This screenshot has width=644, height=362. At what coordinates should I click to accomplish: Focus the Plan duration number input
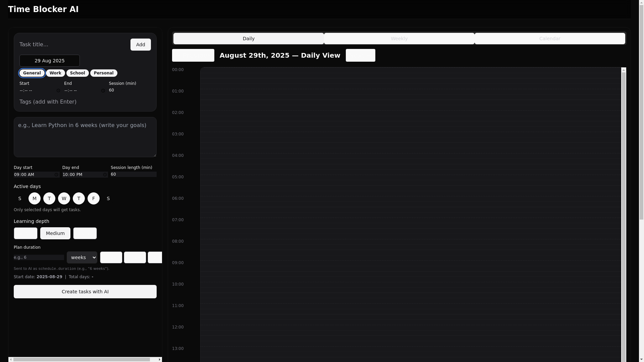39,257
